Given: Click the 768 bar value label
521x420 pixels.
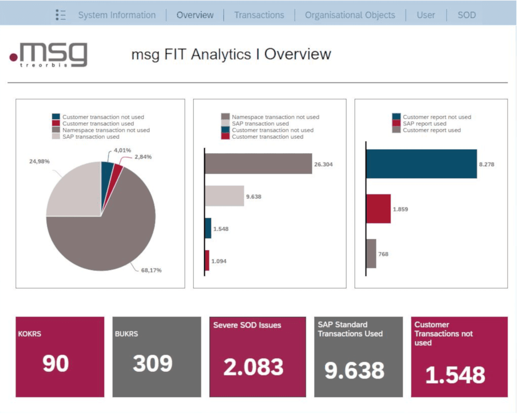Looking at the screenshot, I should (x=383, y=254).
